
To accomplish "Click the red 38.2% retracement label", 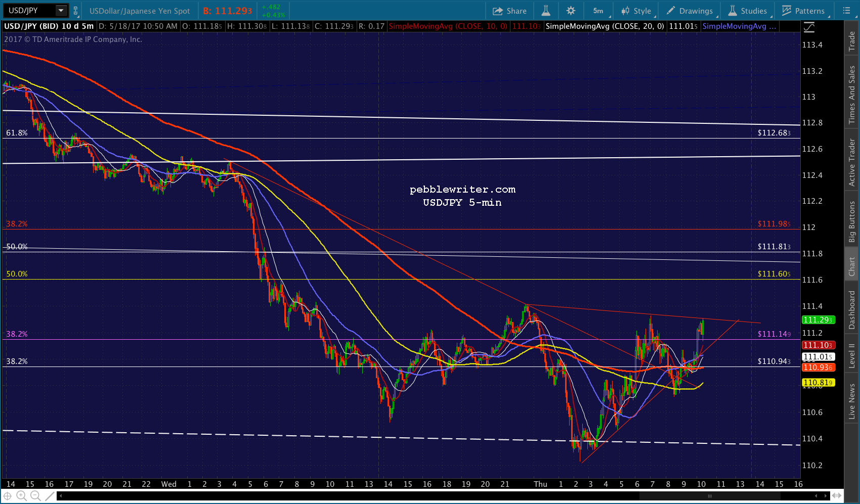I will [x=17, y=224].
